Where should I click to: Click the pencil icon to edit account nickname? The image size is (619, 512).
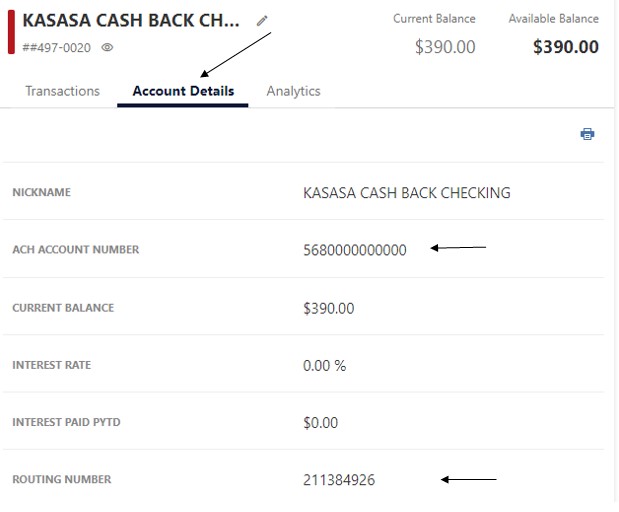point(262,20)
